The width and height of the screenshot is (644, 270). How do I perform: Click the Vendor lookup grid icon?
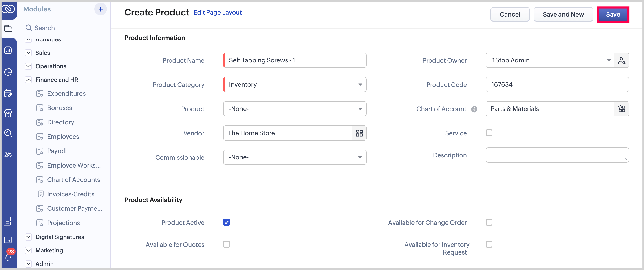(x=359, y=133)
